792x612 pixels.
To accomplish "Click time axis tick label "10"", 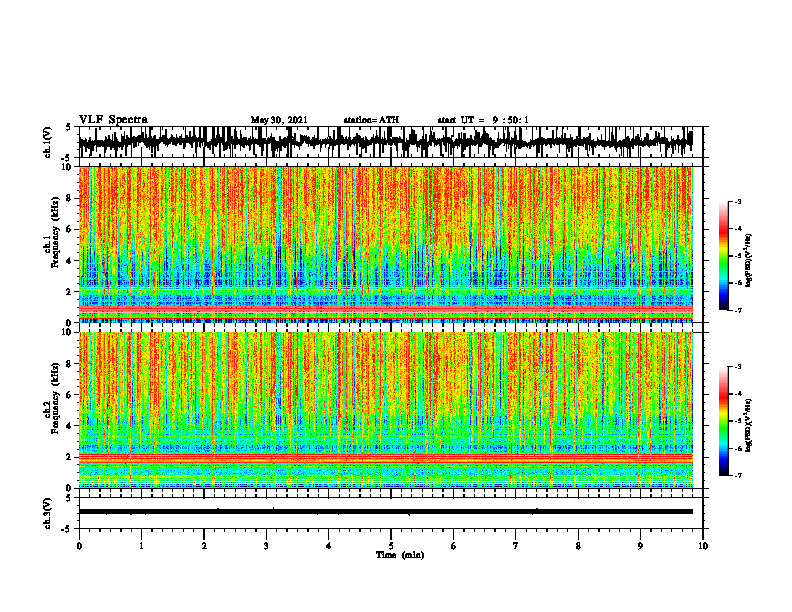I will coord(703,546).
